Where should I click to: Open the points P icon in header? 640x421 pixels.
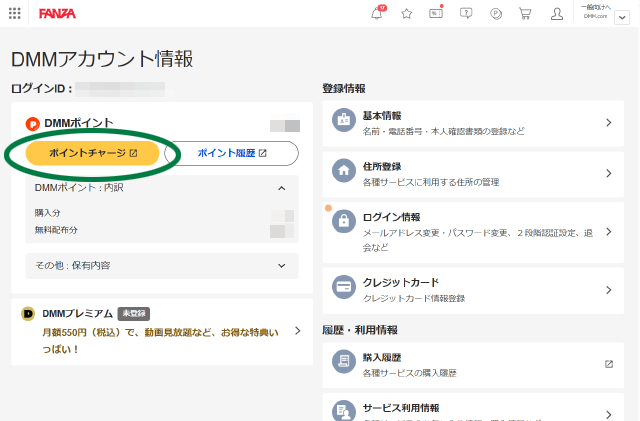[496, 14]
